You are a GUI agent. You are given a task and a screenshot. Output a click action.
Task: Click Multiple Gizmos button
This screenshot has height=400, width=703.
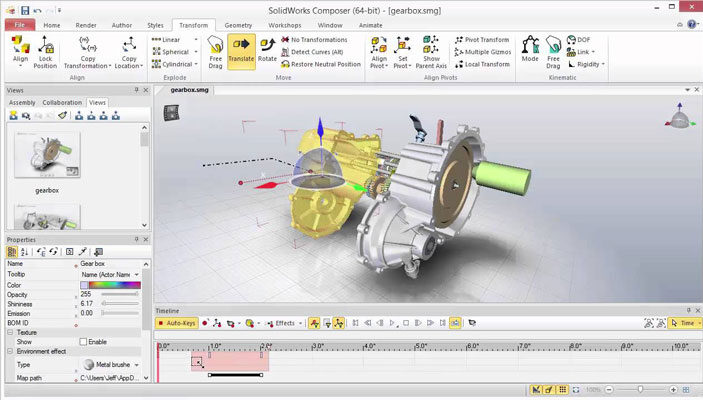tap(483, 52)
